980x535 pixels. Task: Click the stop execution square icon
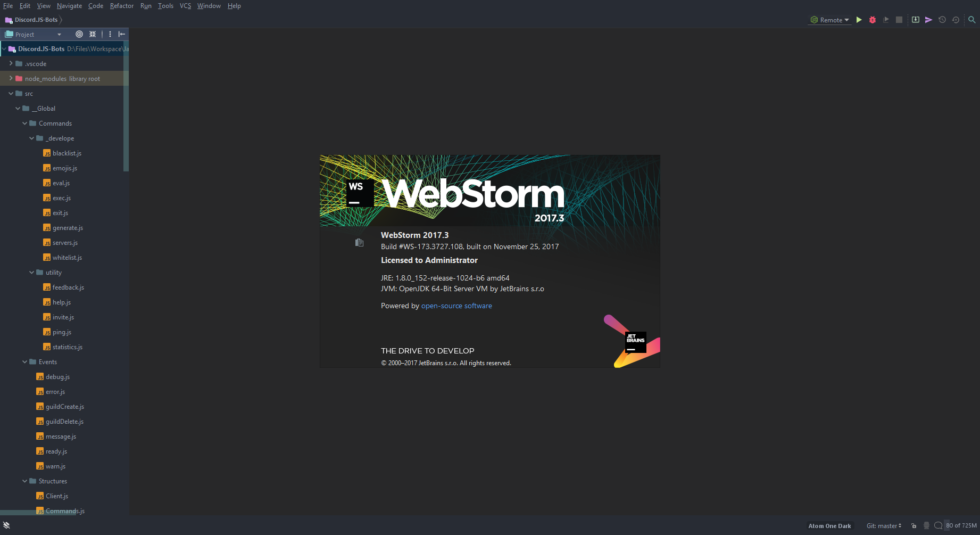point(899,20)
